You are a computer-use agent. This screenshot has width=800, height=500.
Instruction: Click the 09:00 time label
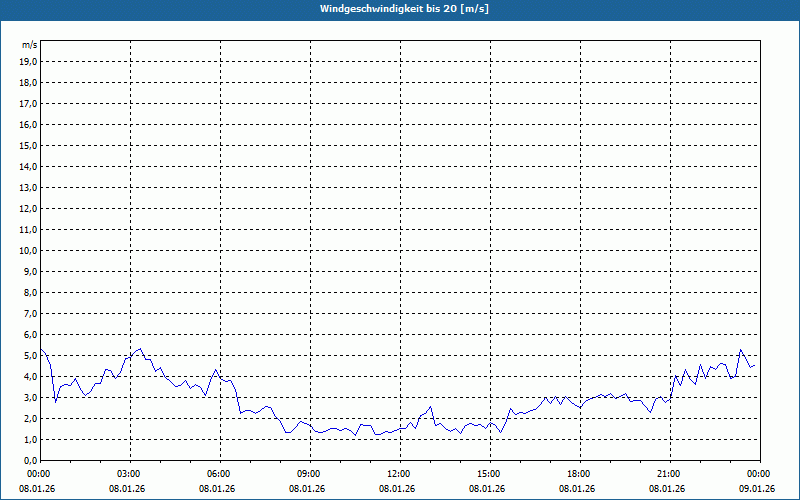pyautogui.click(x=310, y=474)
